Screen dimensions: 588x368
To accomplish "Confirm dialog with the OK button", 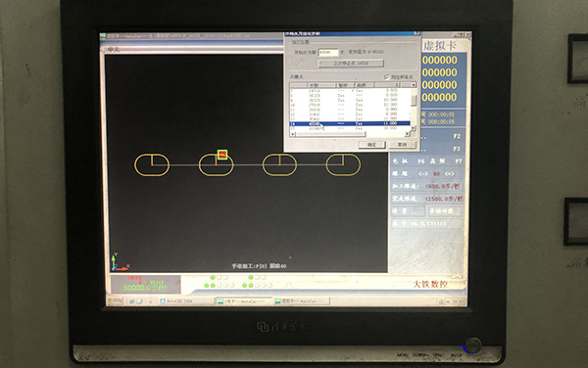I will point(371,145).
